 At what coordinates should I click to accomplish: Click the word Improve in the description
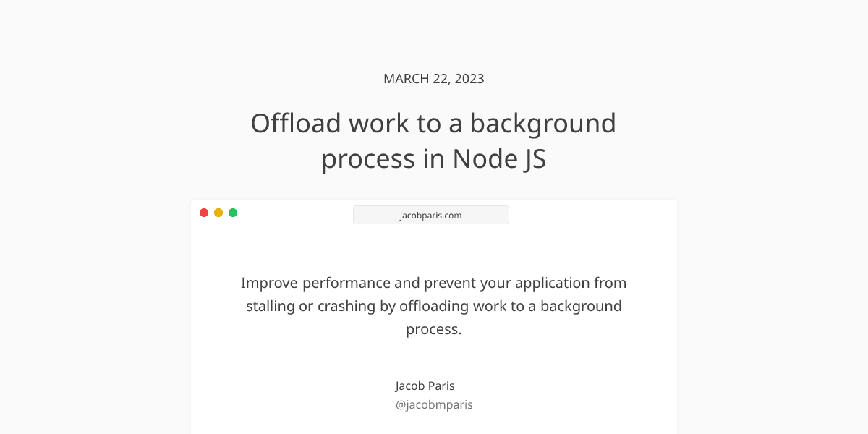pos(269,283)
